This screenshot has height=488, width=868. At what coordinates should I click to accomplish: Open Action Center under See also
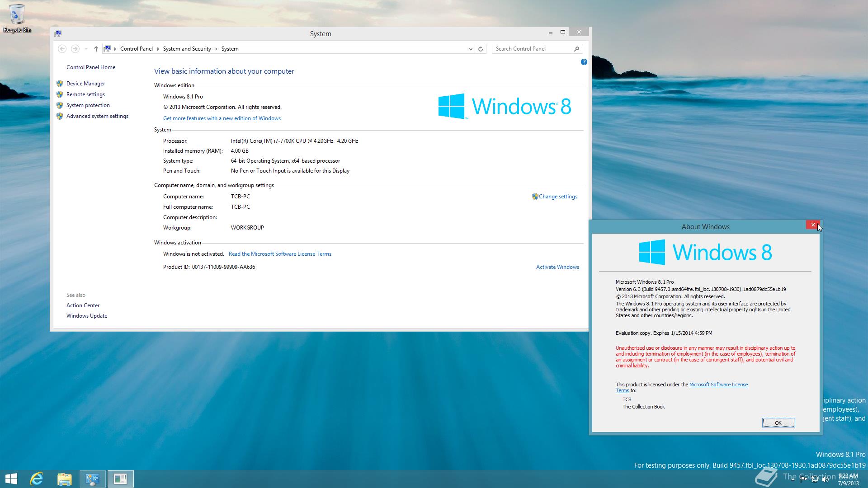83,305
